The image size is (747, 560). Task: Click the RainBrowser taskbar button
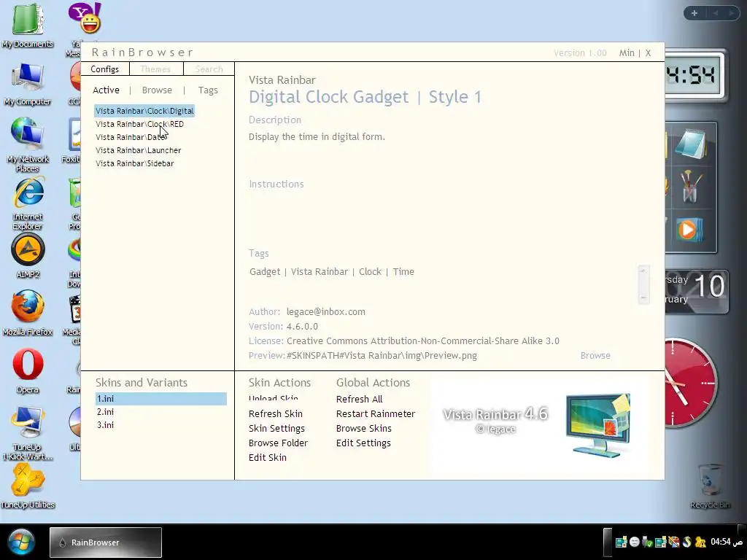(x=106, y=542)
